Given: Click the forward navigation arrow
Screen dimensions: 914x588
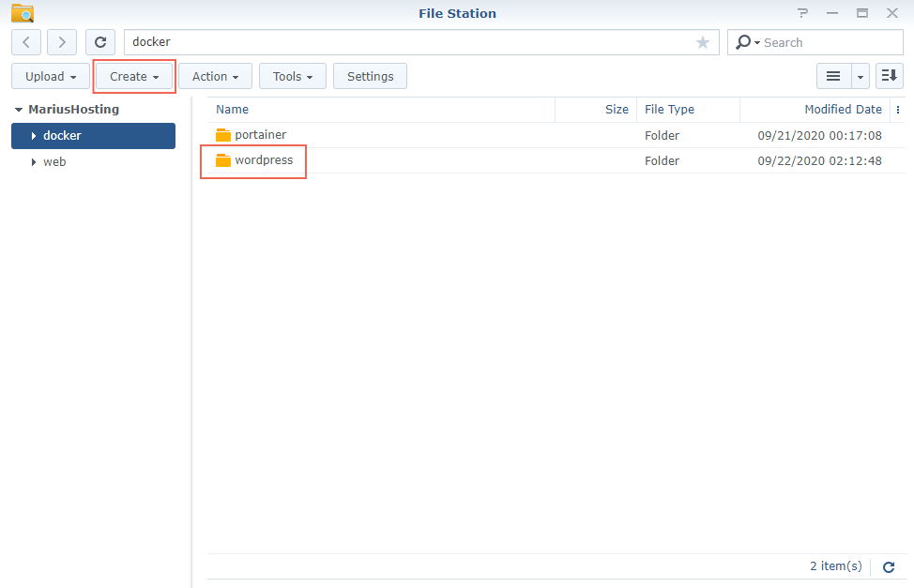Looking at the screenshot, I should click(62, 42).
